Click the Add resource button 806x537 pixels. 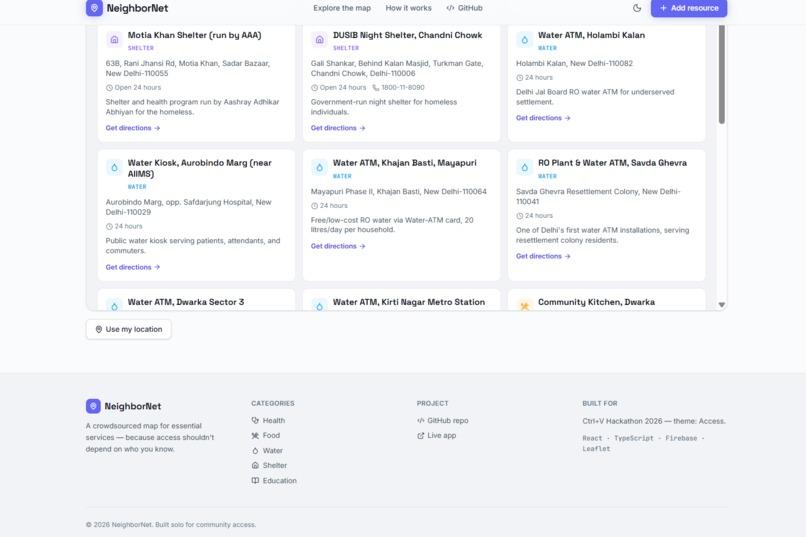point(689,8)
